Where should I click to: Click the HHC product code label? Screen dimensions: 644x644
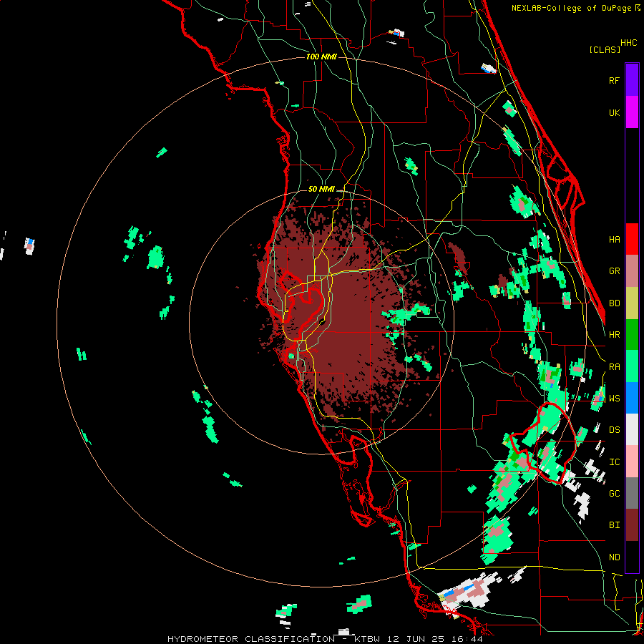[x=629, y=43]
